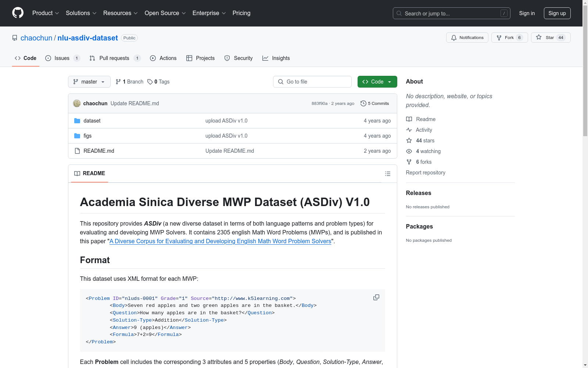
Task: Click the book icon on README tab
Action: tap(77, 173)
